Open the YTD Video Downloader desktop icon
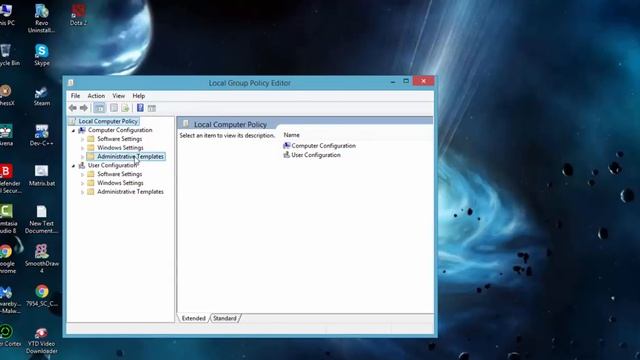This screenshot has width=640, height=360. point(42,340)
